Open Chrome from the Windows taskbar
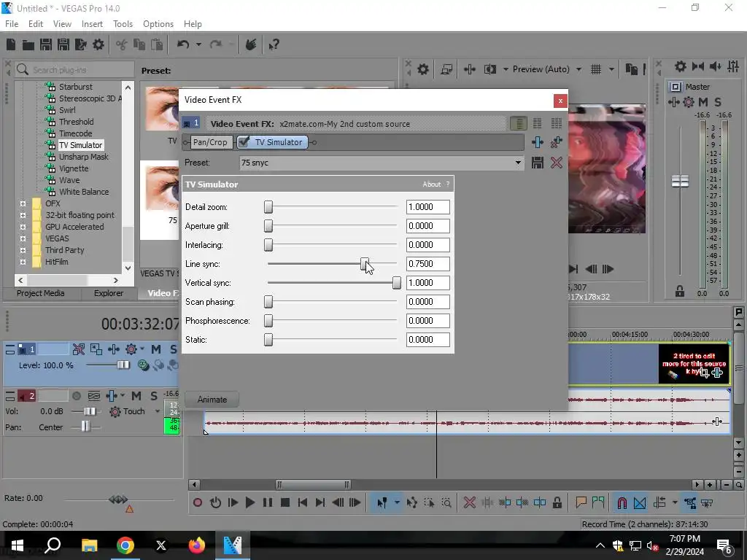Screen dimensions: 747x560 (x=125, y=545)
